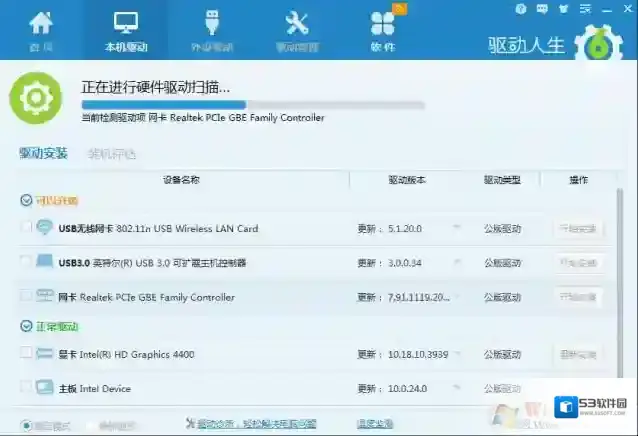Open the USB peripheral drivers icon
Image resolution: width=638 pixels, height=436 pixels.
tap(211, 30)
